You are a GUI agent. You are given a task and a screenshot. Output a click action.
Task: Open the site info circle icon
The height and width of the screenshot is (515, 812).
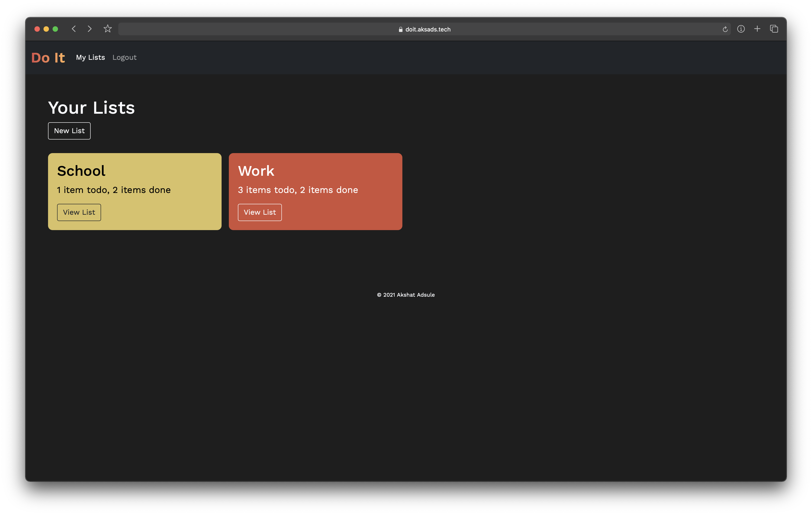click(x=741, y=29)
